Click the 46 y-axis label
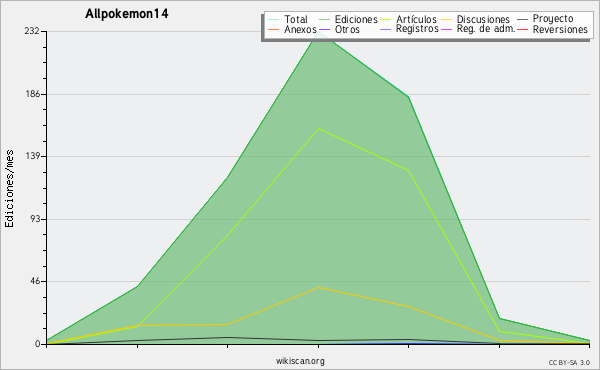Screen dimensions: 600x370 pyautogui.click(x=34, y=282)
